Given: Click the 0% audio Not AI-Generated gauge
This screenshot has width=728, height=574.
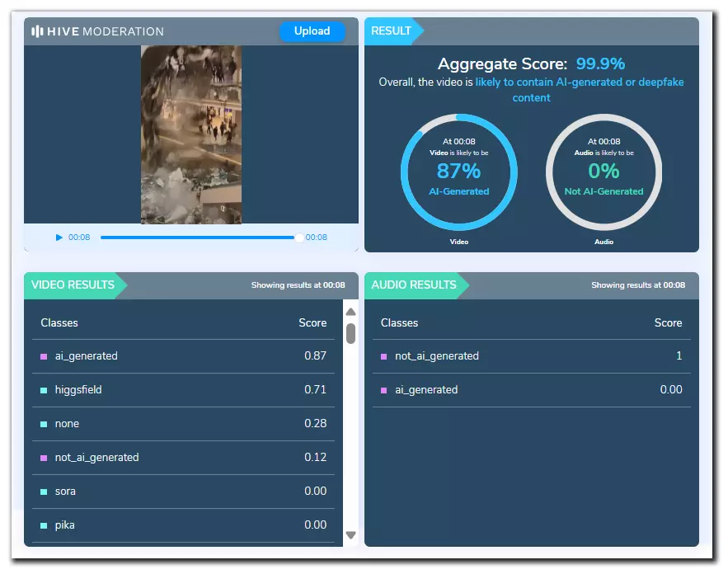Looking at the screenshot, I should (x=604, y=172).
